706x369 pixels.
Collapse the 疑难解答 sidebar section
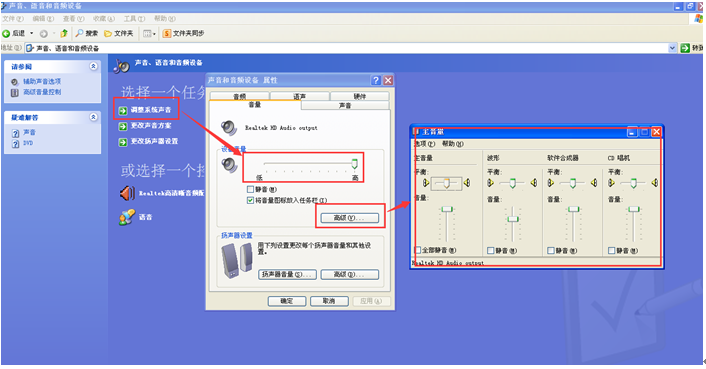click(93, 117)
